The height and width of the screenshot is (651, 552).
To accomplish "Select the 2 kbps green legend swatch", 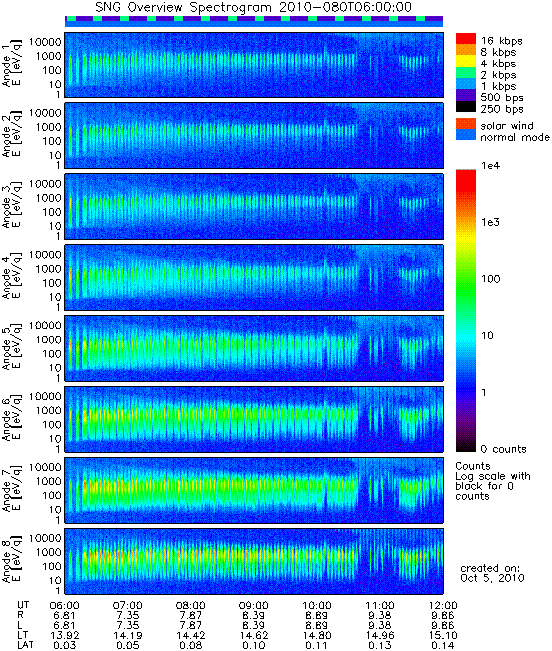I will [466, 72].
